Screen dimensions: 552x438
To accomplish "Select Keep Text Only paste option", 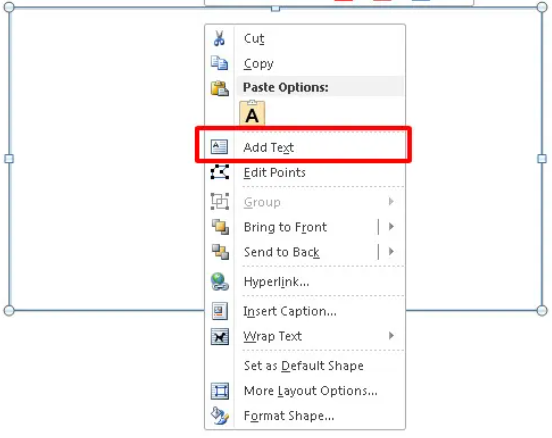I will pos(252,113).
